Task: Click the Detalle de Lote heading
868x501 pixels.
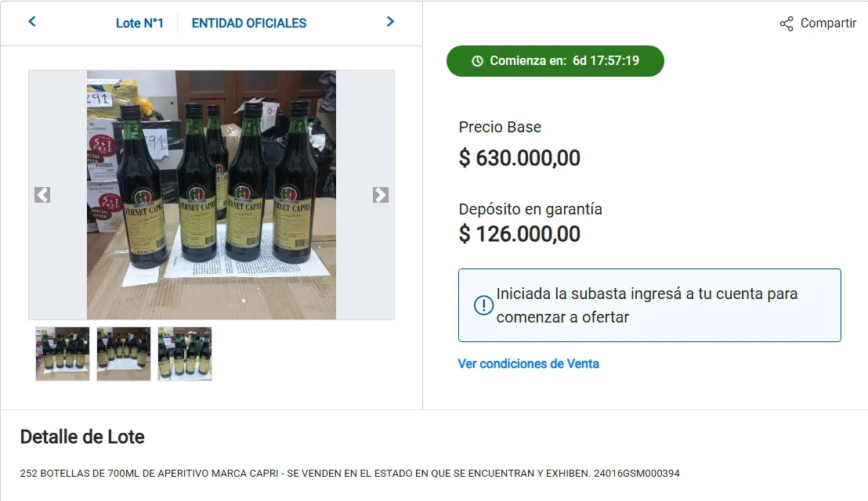Action: 82,437
